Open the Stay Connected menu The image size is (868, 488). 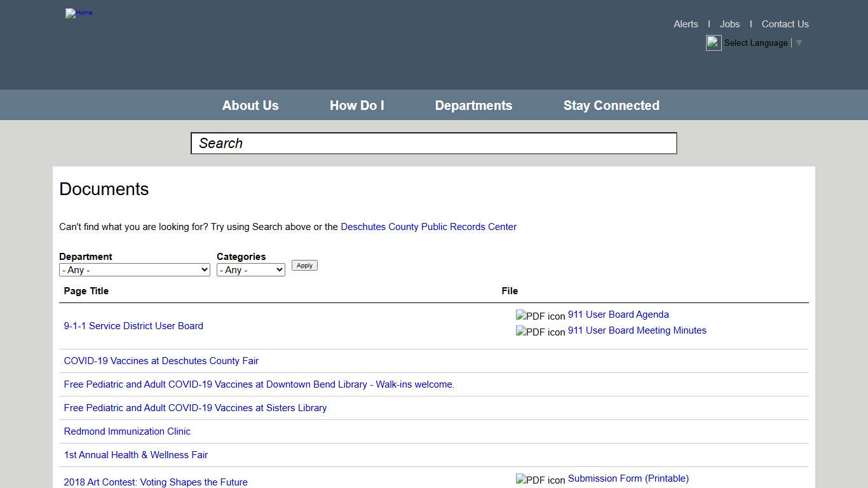coord(611,105)
